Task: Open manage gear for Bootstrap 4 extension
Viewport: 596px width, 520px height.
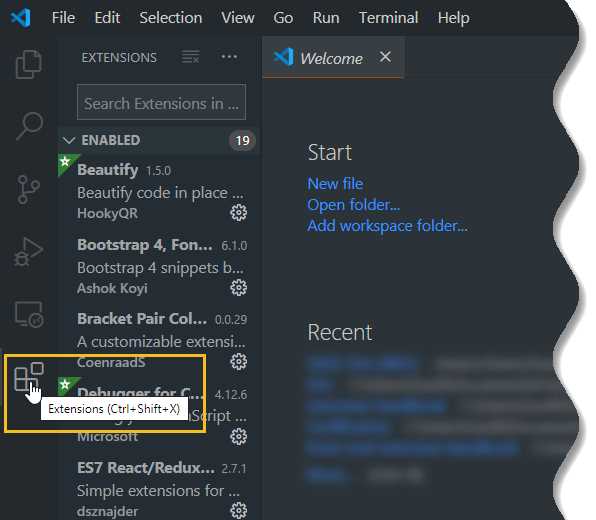Action: (239, 287)
